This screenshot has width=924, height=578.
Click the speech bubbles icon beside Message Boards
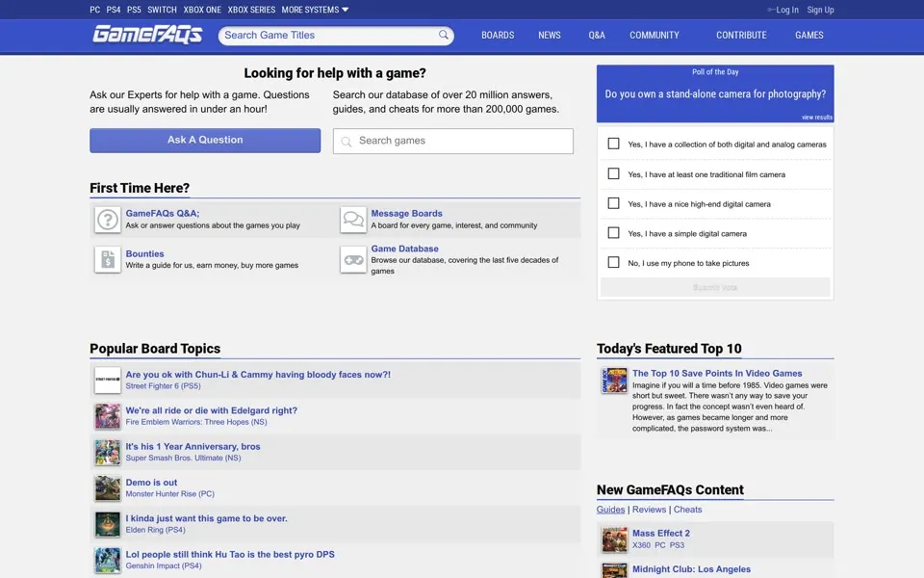pyautogui.click(x=353, y=220)
